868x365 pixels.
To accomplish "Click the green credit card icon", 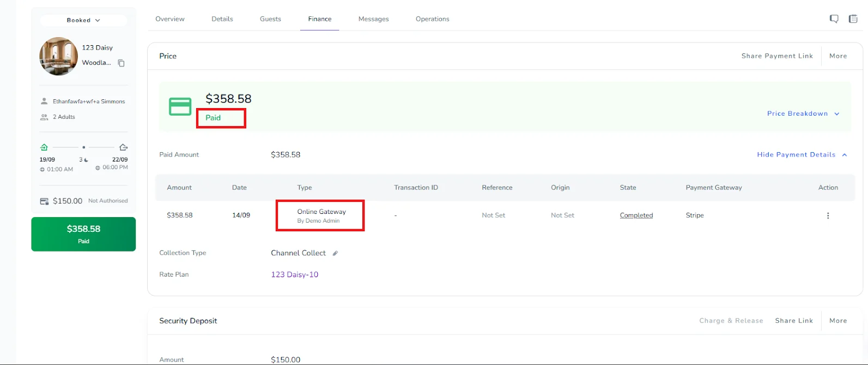I will 180,106.
